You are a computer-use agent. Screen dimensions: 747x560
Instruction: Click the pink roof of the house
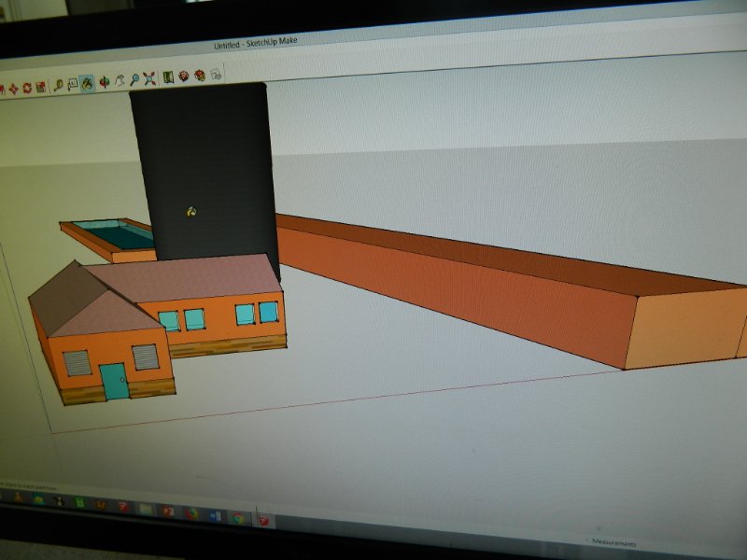coord(187,277)
